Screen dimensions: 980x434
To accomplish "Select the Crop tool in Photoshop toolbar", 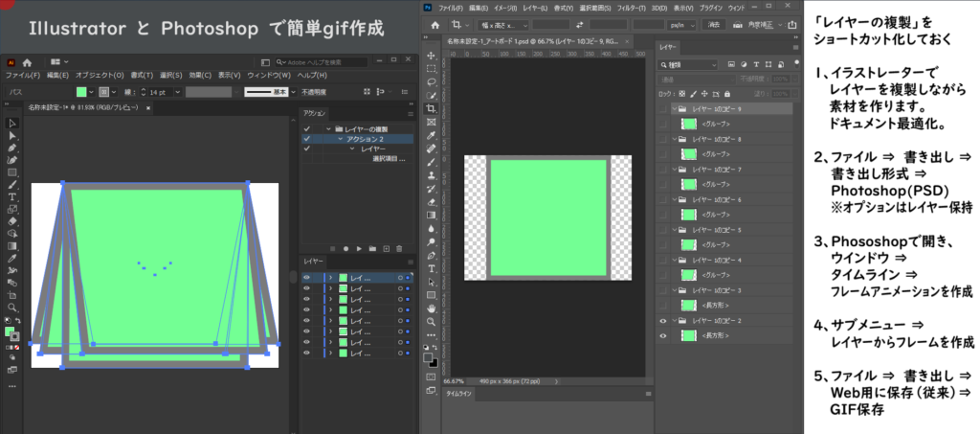I will coord(432,109).
